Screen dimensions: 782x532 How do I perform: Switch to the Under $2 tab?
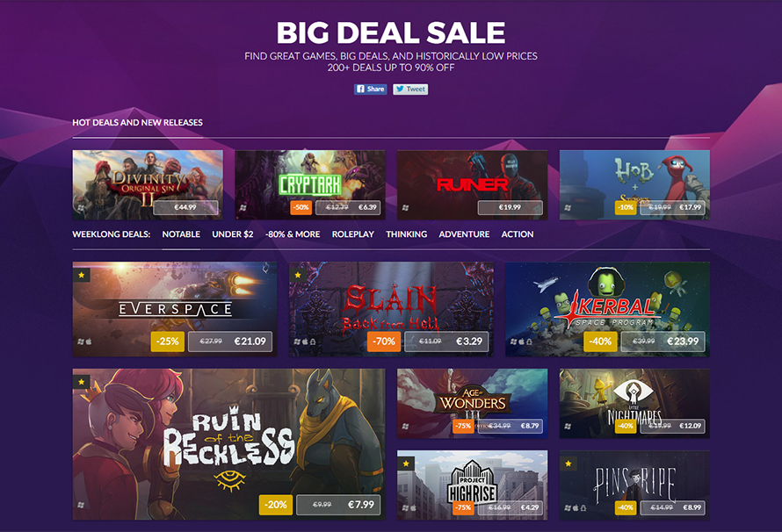tap(233, 234)
